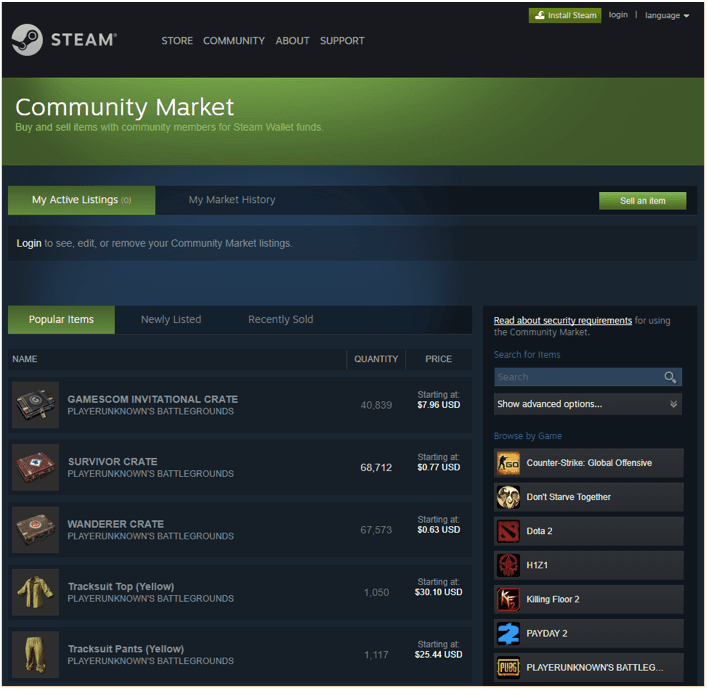Open the SUPPORT menu

coord(342,41)
